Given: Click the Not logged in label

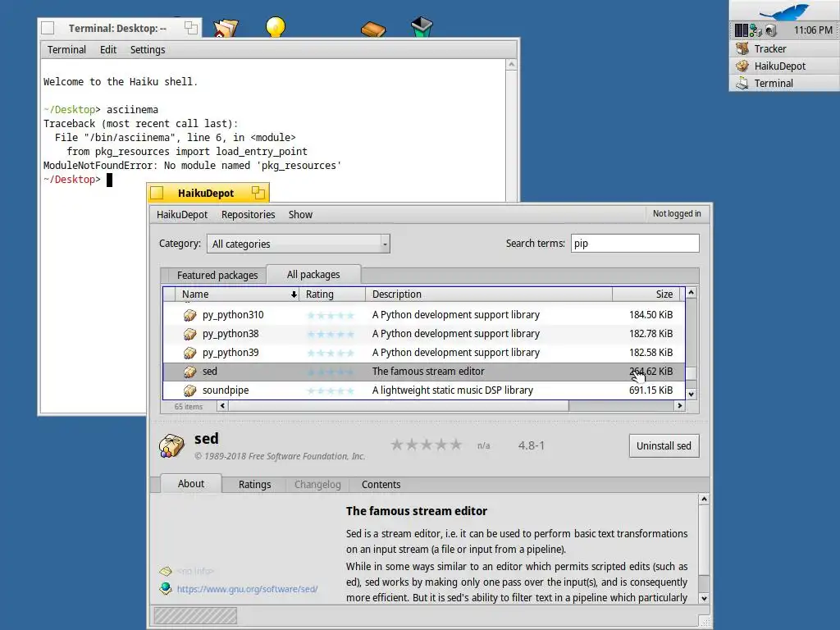Looking at the screenshot, I should click(x=677, y=214).
